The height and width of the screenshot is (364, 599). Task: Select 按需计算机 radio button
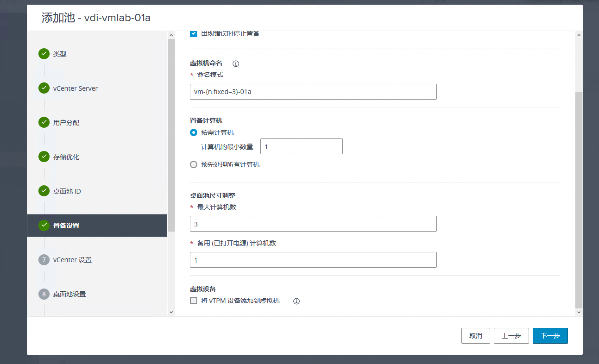193,132
